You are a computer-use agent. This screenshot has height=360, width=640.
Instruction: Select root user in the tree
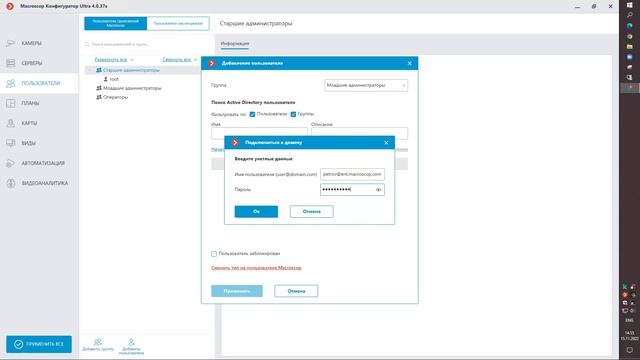[x=114, y=79]
